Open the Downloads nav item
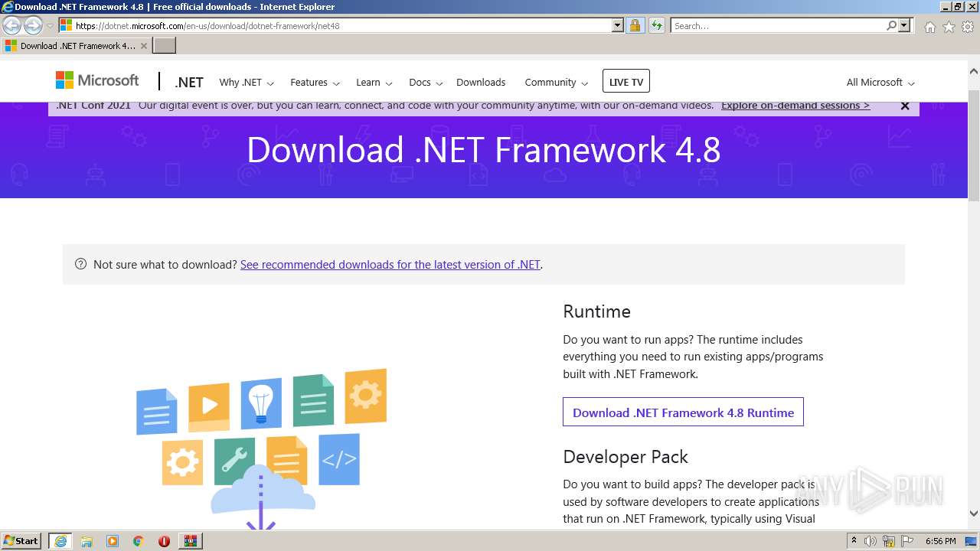The image size is (980, 551). [x=481, y=83]
